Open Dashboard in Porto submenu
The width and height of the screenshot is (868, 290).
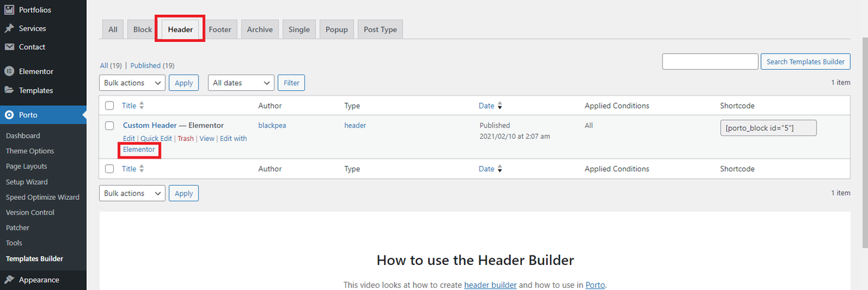(x=23, y=136)
